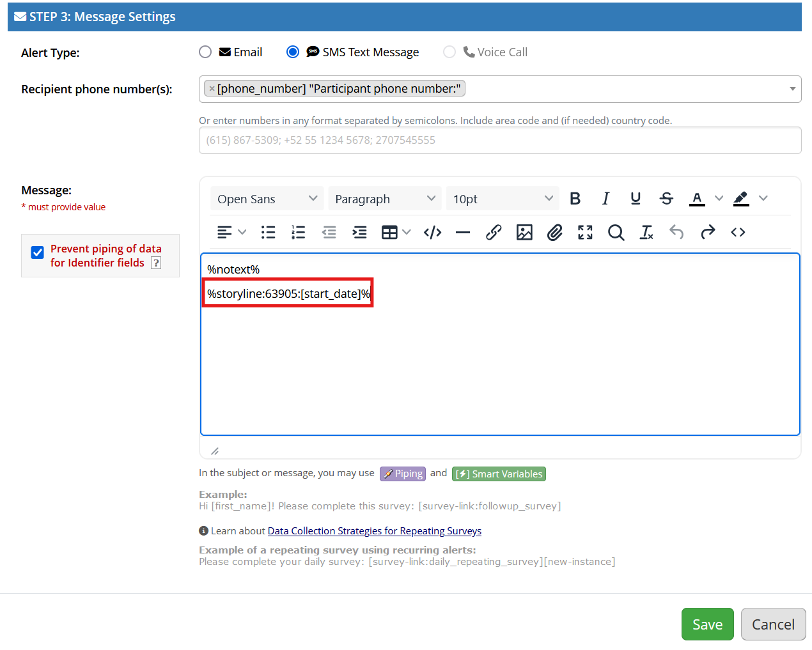
Task: Clear formatting from selected text
Action: click(646, 232)
